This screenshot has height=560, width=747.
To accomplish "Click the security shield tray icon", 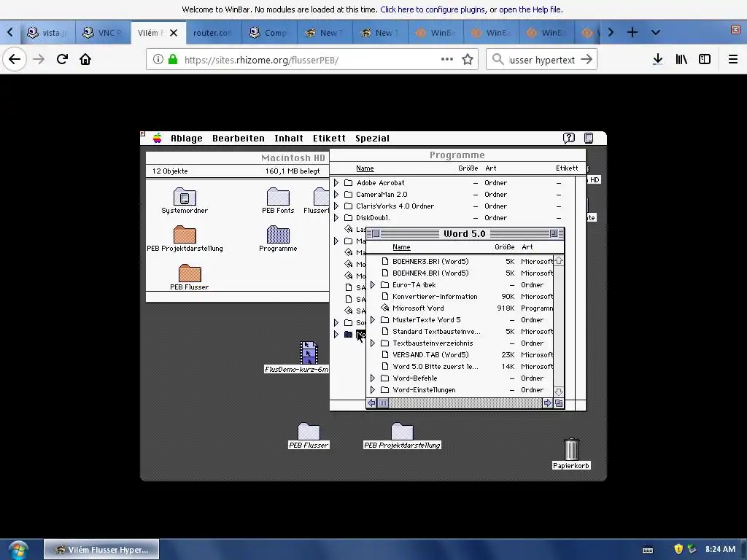I will [678, 549].
